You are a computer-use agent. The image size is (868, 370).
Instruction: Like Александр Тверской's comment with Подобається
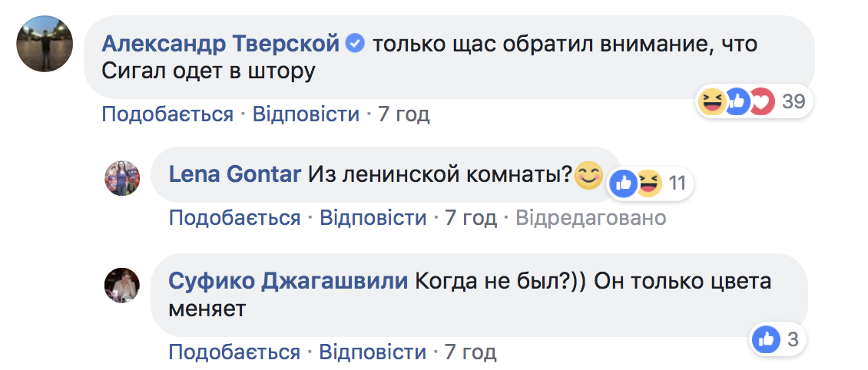coord(167,114)
